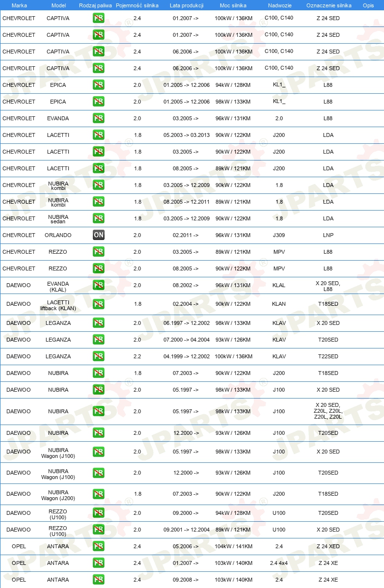Select the 'X 20 SED, Z20L' multi-line engine cell
Screen dimensions: 384x588
pyautogui.click(x=328, y=411)
